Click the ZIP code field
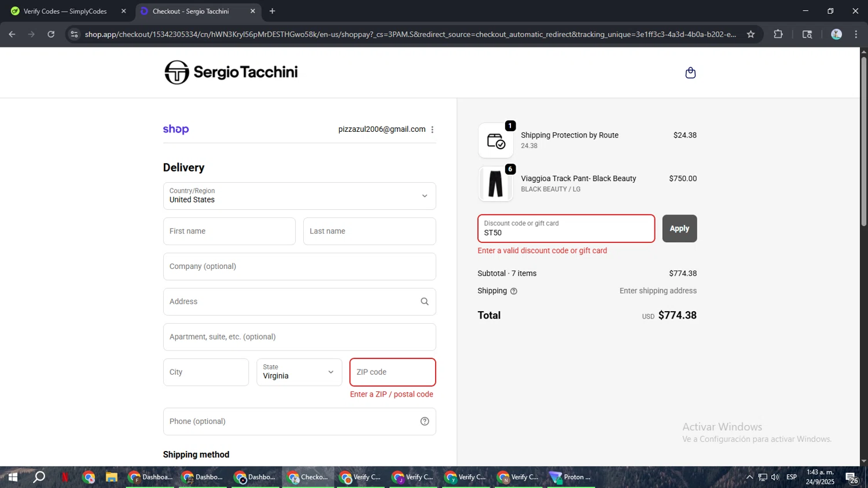The image size is (868, 488). click(x=392, y=372)
